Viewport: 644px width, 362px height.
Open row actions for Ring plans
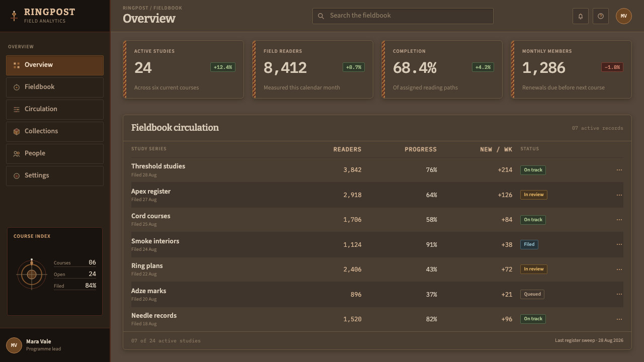[619, 269]
